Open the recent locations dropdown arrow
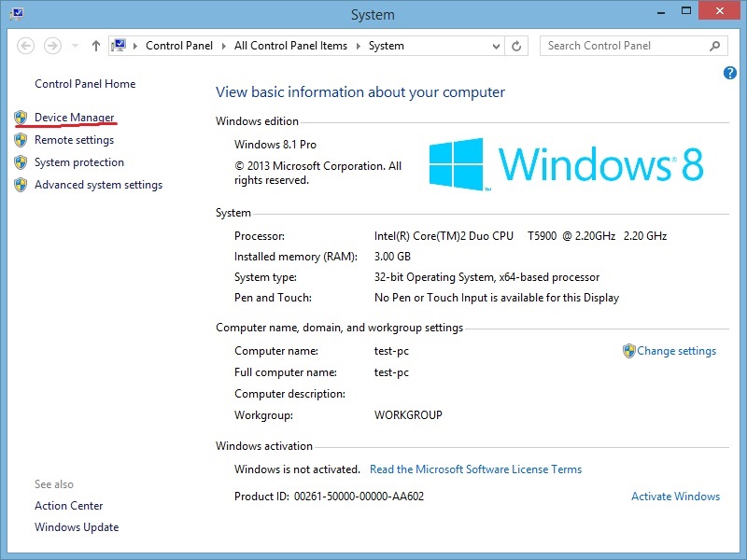 tap(75, 46)
